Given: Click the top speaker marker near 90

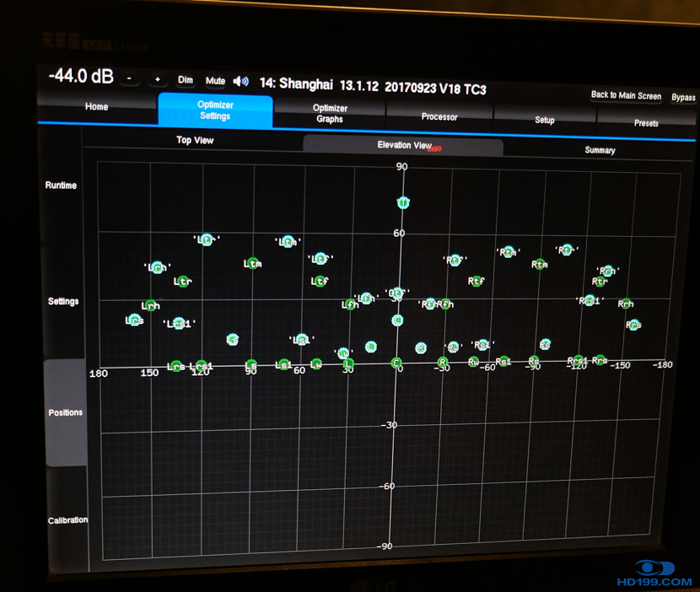Looking at the screenshot, I should pos(403,202).
